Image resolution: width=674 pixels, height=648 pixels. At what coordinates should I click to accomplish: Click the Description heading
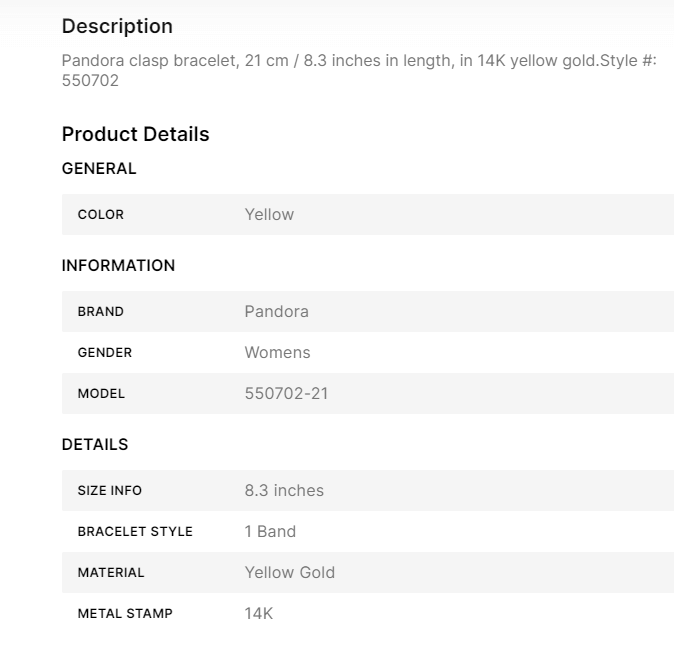point(117,27)
